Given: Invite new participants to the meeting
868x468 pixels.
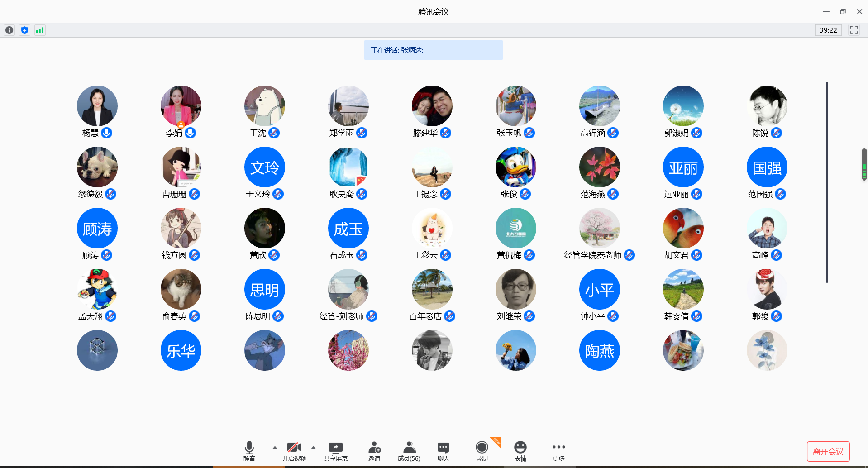Looking at the screenshot, I should (x=374, y=451).
